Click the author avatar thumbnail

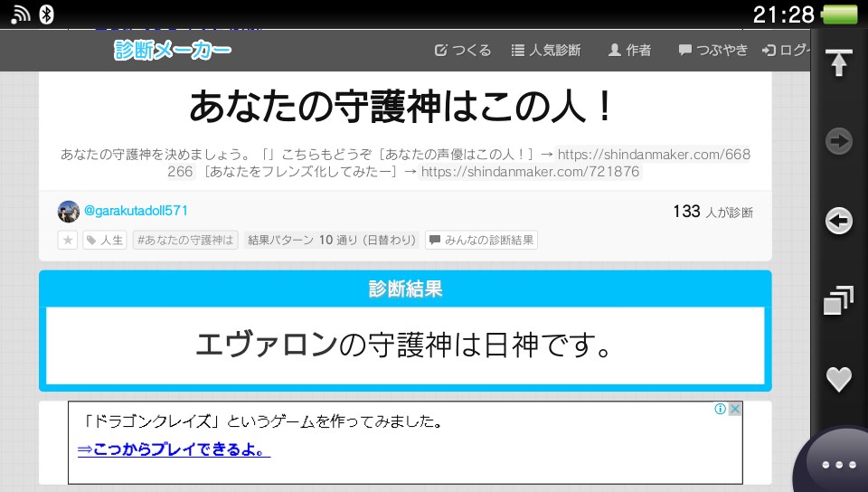(69, 212)
